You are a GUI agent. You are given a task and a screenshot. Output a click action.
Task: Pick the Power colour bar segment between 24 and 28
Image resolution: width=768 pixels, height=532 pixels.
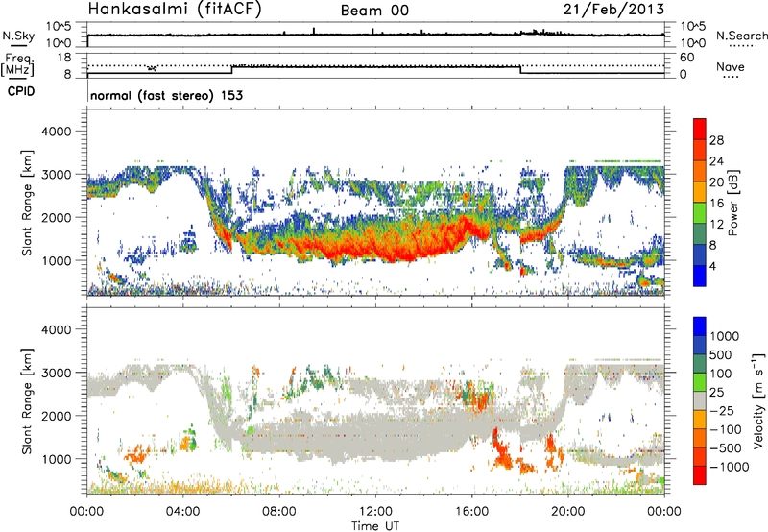coord(700,151)
